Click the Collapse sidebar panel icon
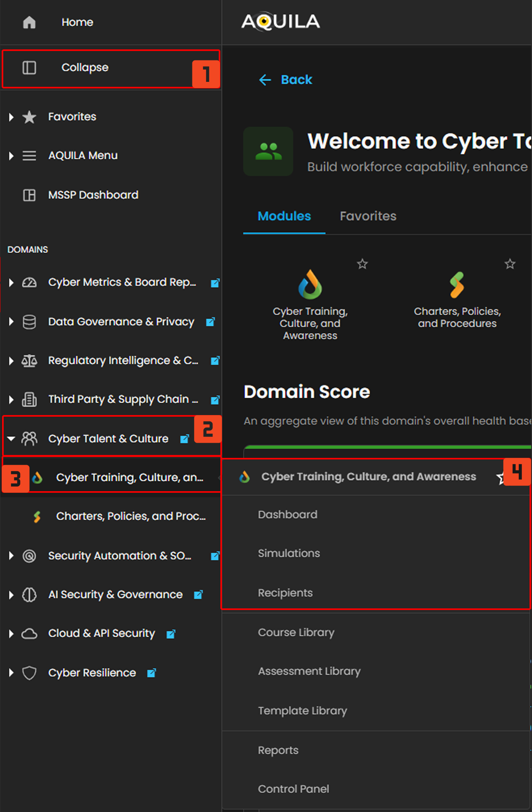 coord(29,67)
